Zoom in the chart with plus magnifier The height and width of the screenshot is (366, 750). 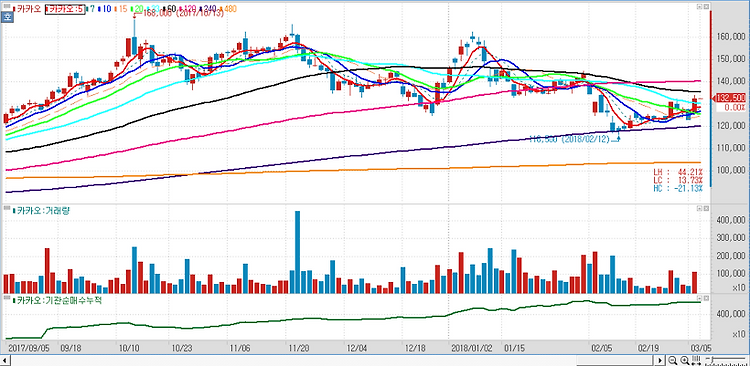click(685, 360)
